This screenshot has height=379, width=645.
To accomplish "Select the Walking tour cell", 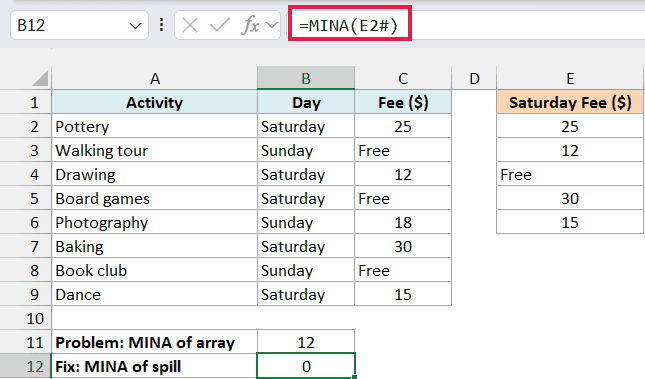I will 155,150.
